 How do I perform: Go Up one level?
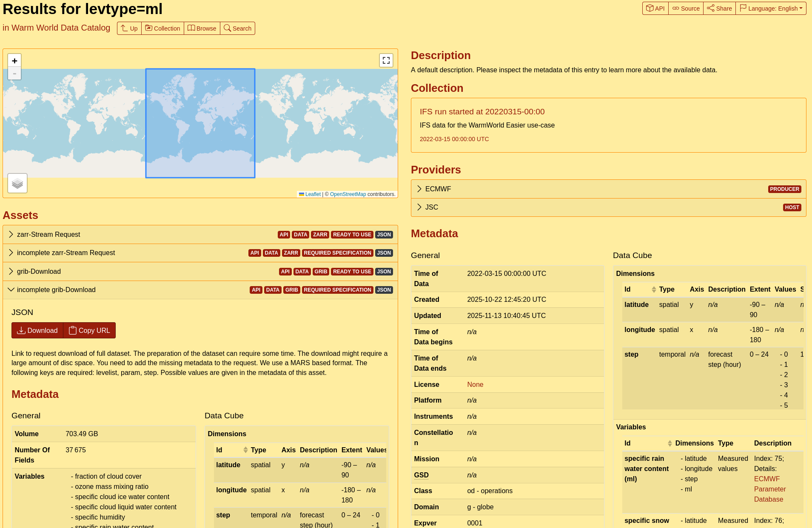point(129,28)
